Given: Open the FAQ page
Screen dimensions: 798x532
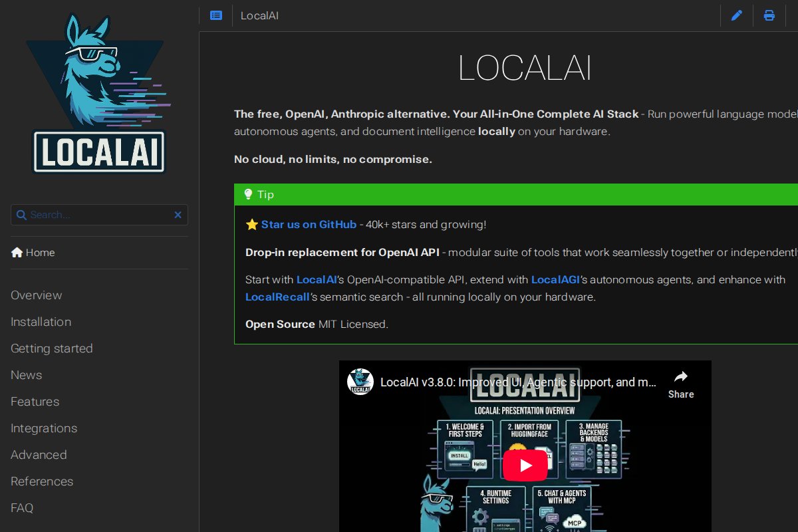Looking at the screenshot, I should coord(22,508).
